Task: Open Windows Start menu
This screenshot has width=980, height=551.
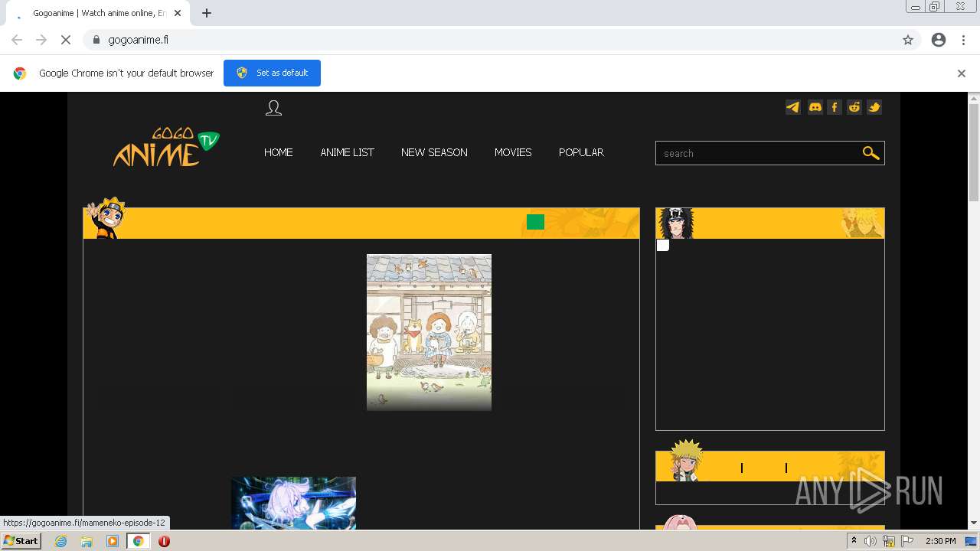Action: 21,541
